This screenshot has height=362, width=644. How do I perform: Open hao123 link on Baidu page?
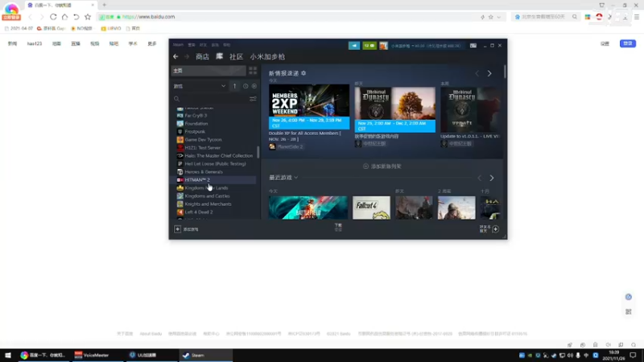point(35,43)
